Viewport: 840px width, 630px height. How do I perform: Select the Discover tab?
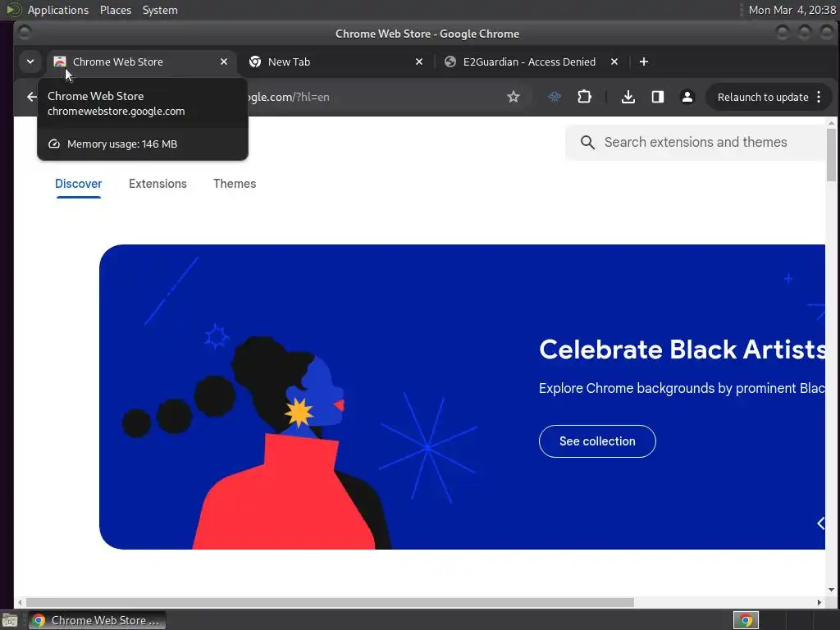coord(78,184)
